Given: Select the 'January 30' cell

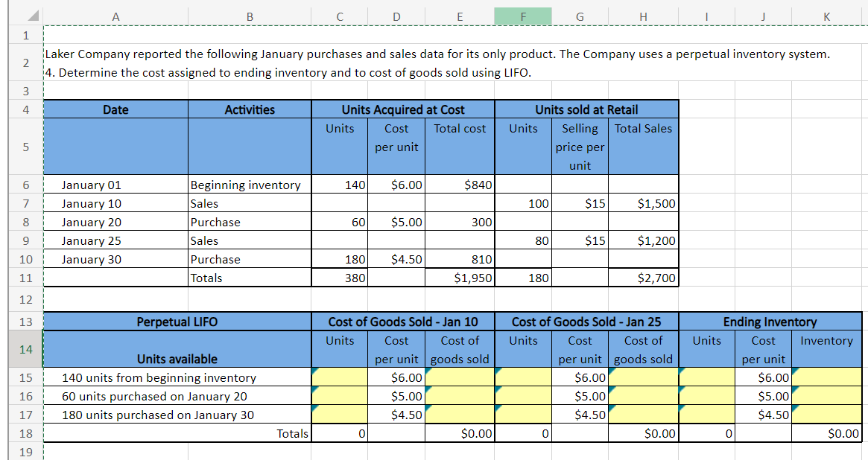Looking at the screenshot, I should (x=115, y=259).
